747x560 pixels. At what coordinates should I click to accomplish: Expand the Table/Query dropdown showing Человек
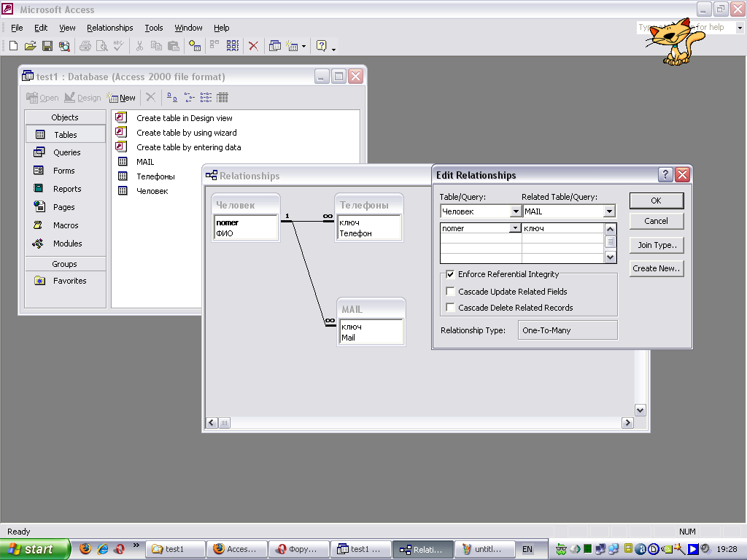coord(516,211)
